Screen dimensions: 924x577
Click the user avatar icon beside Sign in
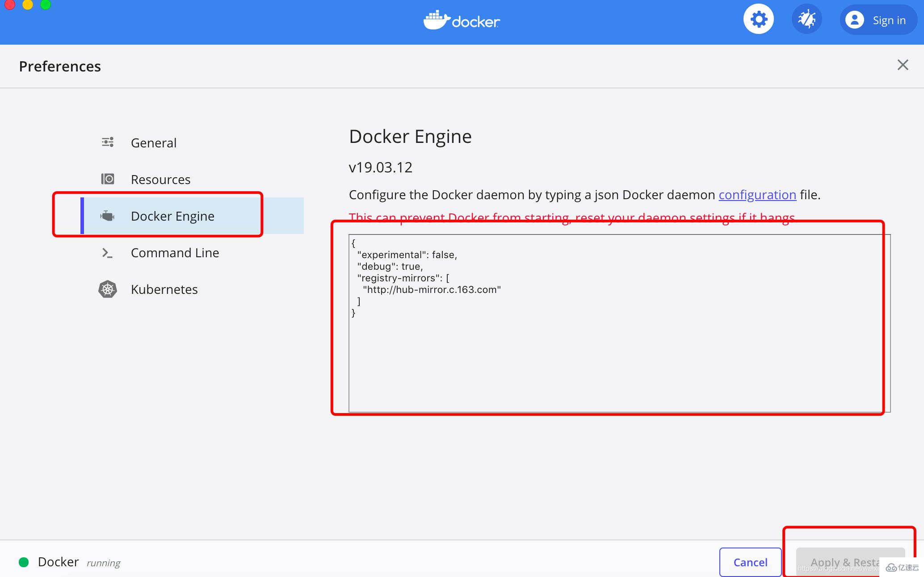point(854,20)
